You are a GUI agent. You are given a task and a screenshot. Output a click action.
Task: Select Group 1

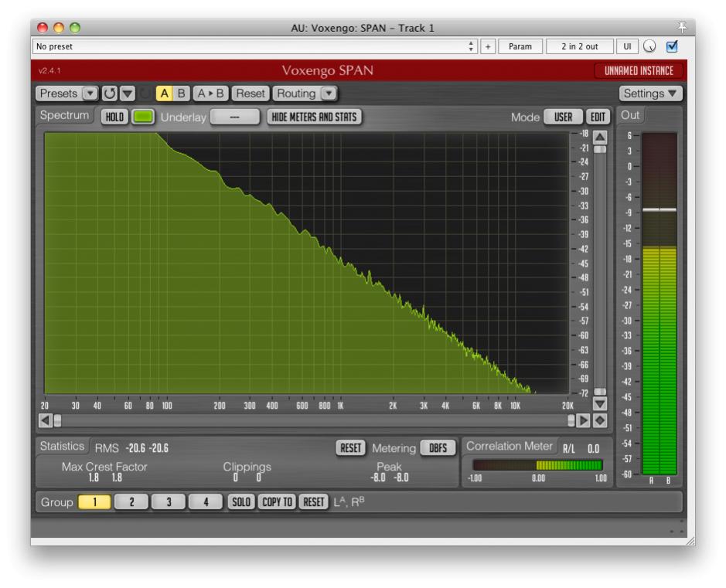(x=95, y=502)
